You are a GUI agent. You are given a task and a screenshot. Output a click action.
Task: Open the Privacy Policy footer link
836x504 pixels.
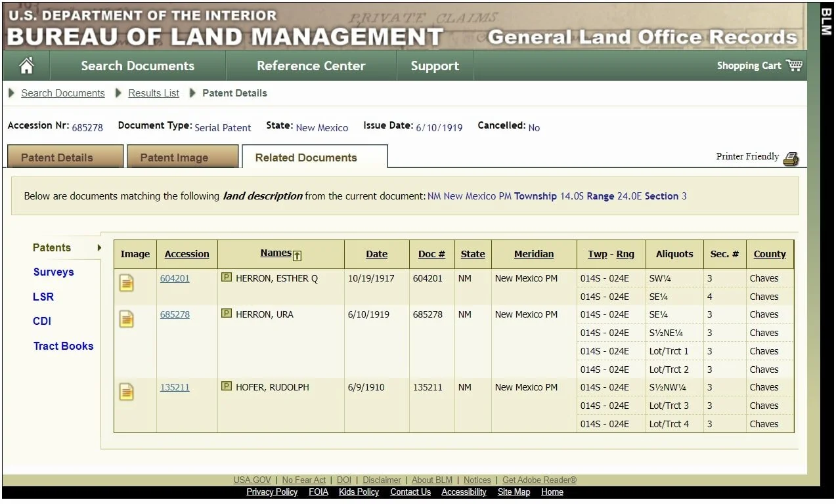tap(272, 492)
